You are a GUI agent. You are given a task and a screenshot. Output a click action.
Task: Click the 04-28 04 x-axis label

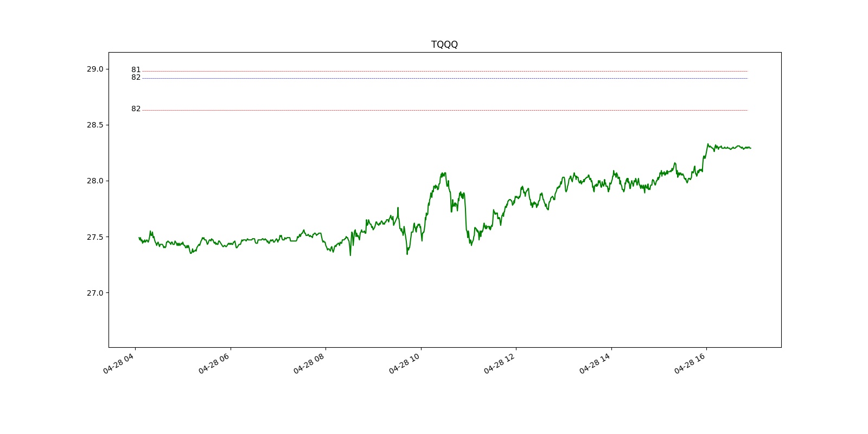(x=119, y=363)
